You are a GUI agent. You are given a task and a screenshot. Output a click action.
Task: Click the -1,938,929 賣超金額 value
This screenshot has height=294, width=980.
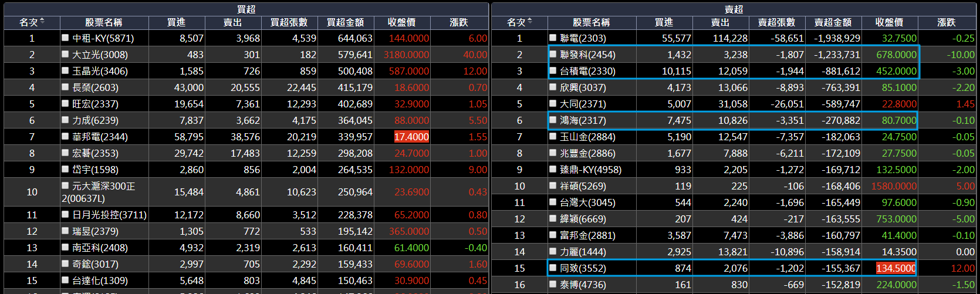point(837,38)
